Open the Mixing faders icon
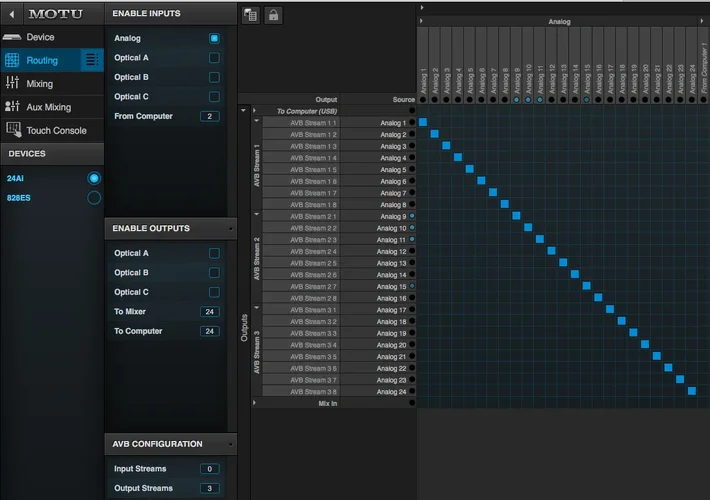The height and width of the screenshot is (500, 710). [13, 84]
